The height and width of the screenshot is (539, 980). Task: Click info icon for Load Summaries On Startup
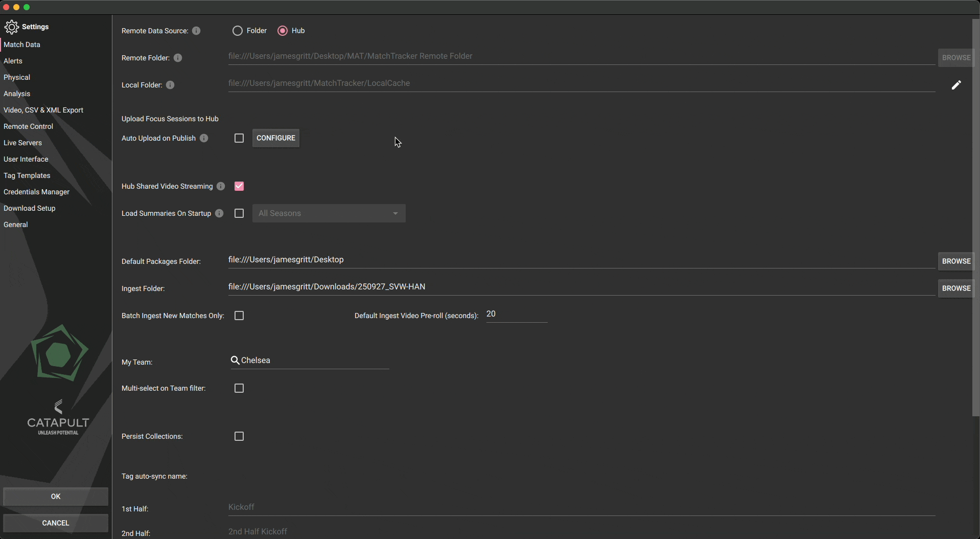[x=219, y=213]
